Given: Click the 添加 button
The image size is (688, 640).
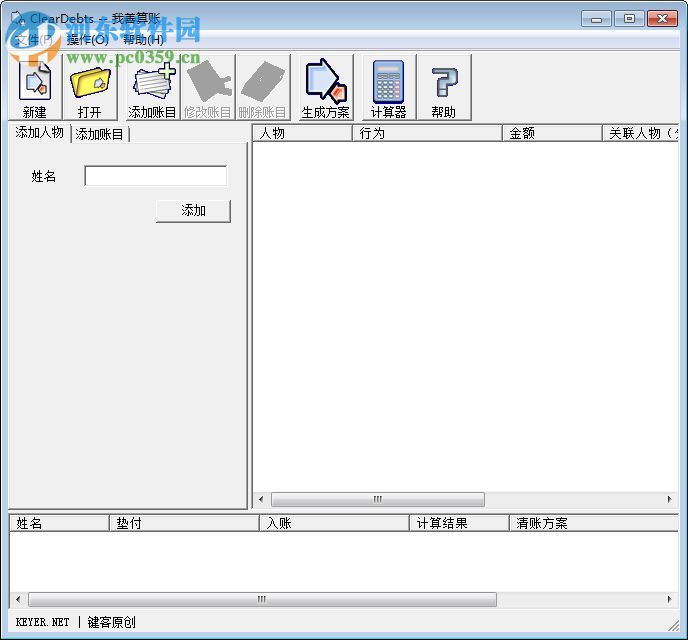Looking at the screenshot, I should pos(193,211).
